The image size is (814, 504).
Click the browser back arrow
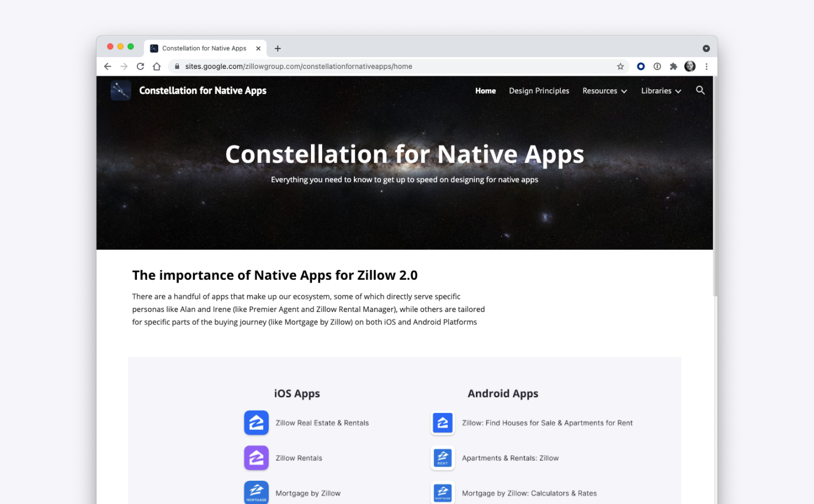click(x=107, y=67)
